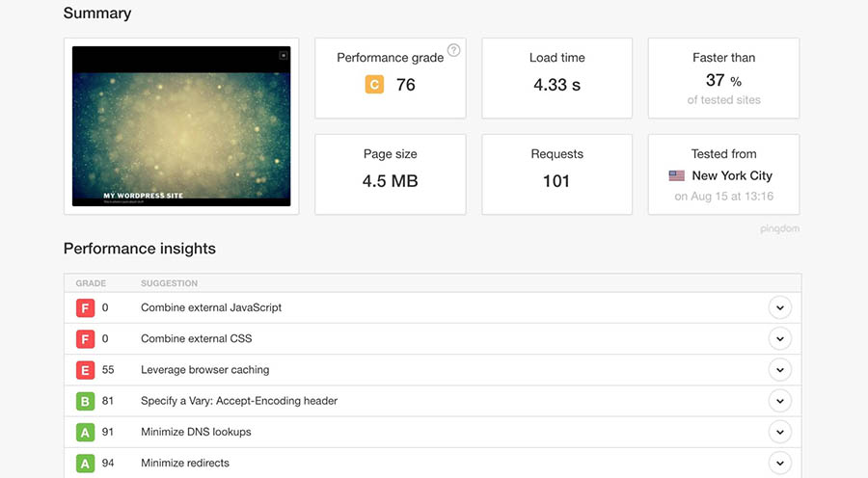
Task: Click the Load time 4.33 s card
Action: pos(556,78)
